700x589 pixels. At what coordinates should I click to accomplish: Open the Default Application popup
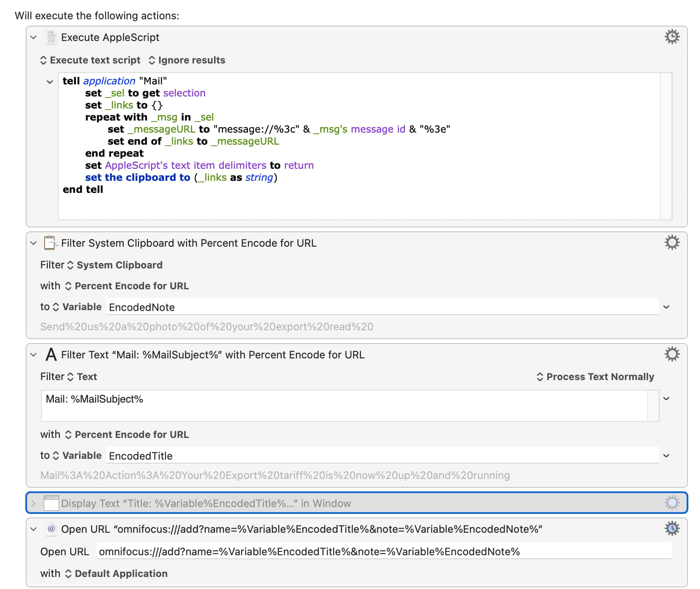click(117, 574)
